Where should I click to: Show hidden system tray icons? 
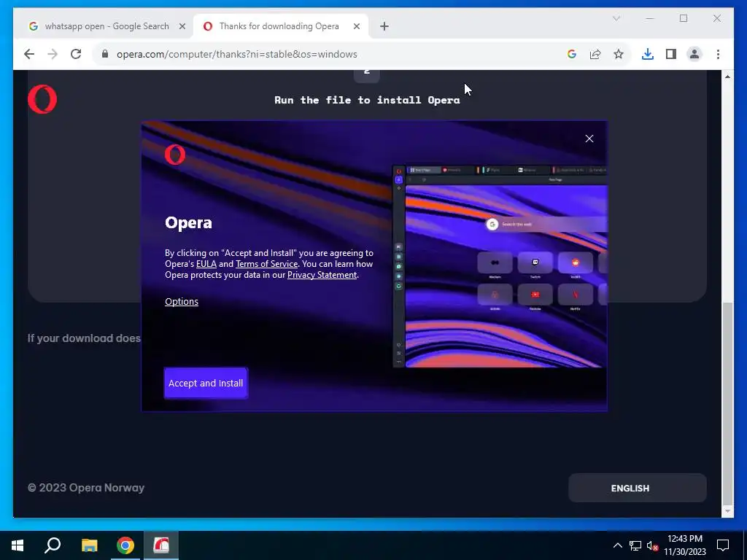click(617, 545)
